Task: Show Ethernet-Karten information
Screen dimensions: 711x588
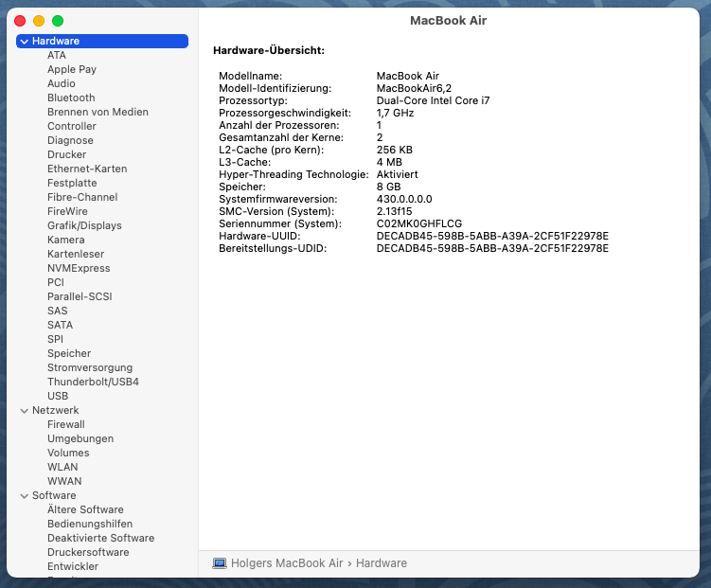Action: tap(87, 169)
